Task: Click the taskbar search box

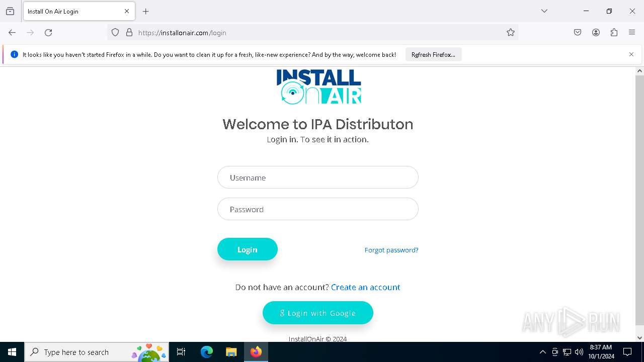Action: click(x=96, y=352)
